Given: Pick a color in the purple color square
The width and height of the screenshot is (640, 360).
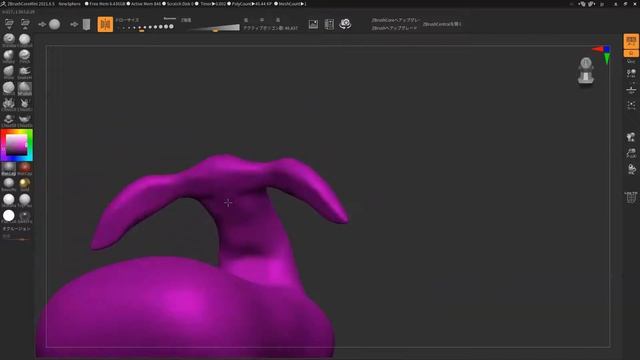Looking at the screenshot, I should pyautogui.click(x=16, y=145).
